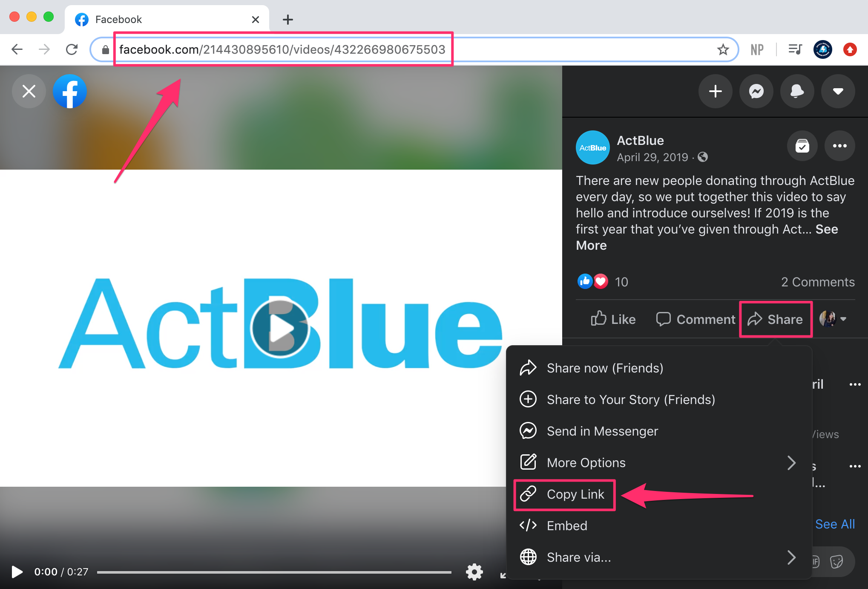Viewport: 868px width, 589px height.
Task: Toggle Like on the ActBlue post
Action: (x=613, y=319)
